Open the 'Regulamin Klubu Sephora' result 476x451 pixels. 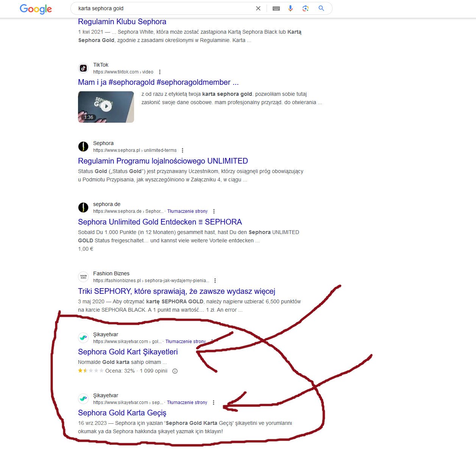pos(122,22)
